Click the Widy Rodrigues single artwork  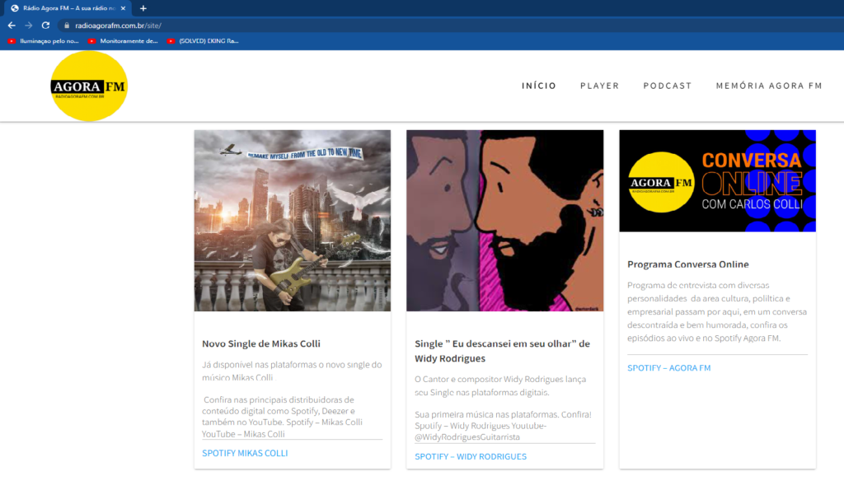pyautogui.click(x=504, y=221)
